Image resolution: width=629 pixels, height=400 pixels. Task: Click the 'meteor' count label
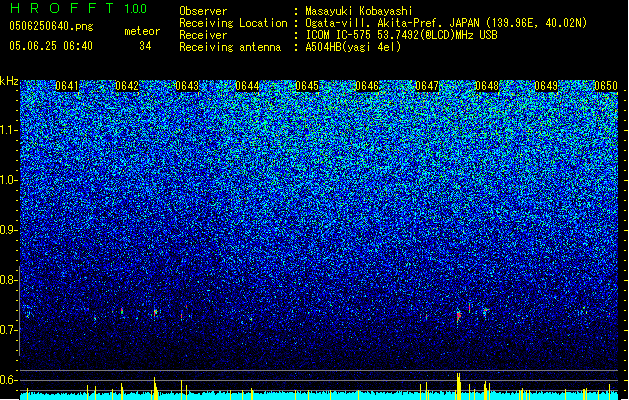(142, 31)
